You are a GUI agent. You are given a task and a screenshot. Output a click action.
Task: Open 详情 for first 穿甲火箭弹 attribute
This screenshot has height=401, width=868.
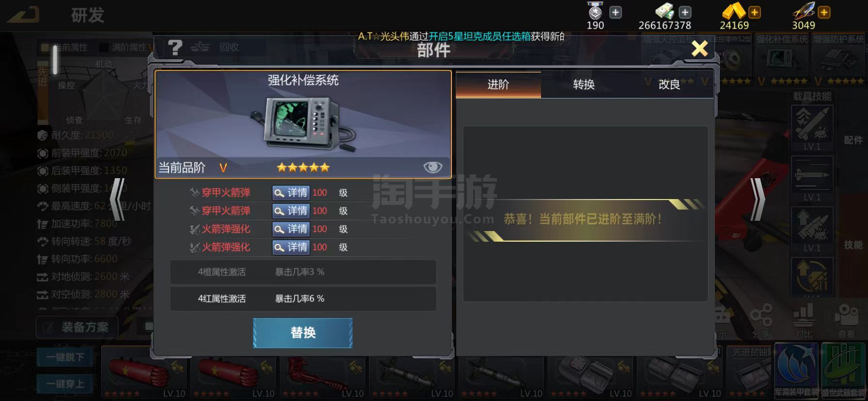click(290, 193)
